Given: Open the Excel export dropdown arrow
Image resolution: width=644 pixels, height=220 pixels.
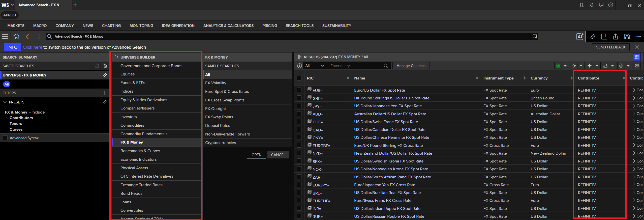Looking at the screenshot, I should click(x=565, y=66).
